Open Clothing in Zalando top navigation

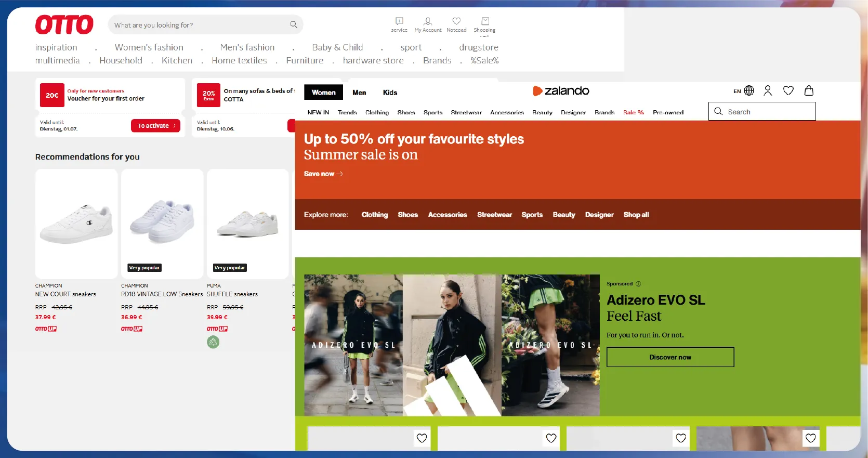tap(377, 112)
